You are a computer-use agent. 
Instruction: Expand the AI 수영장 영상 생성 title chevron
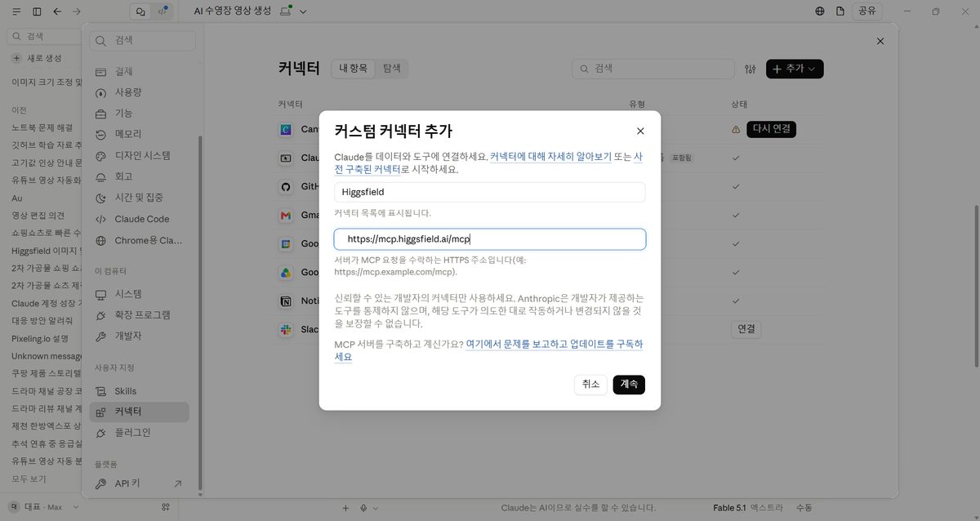click(303, 11)
